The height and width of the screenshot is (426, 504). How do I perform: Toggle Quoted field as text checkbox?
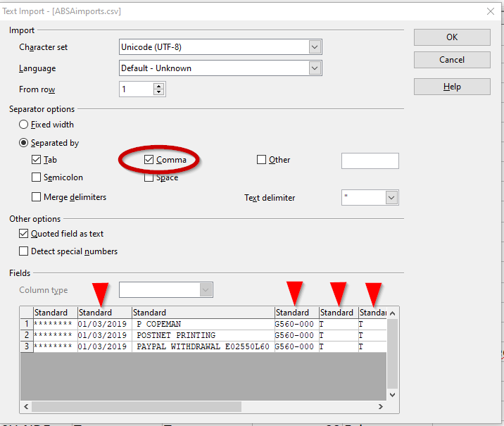click(x=24, y=234)
